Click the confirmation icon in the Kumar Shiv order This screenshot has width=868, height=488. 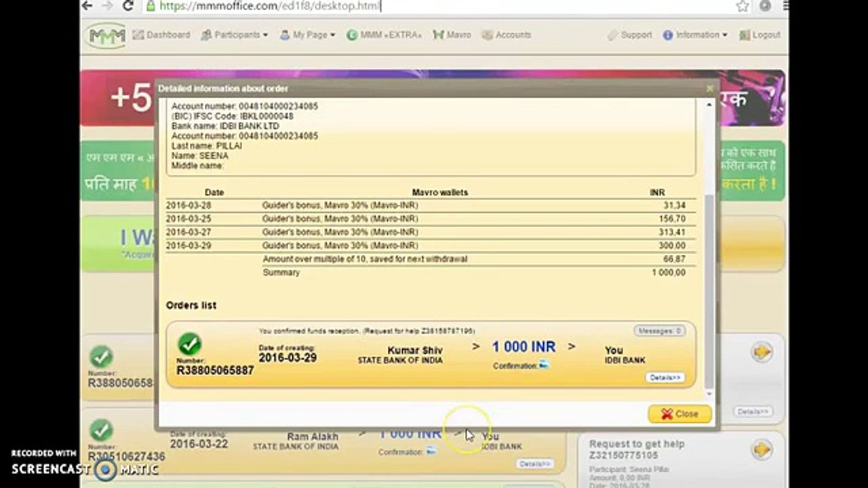pyautogui.click(x=543, y=365)
